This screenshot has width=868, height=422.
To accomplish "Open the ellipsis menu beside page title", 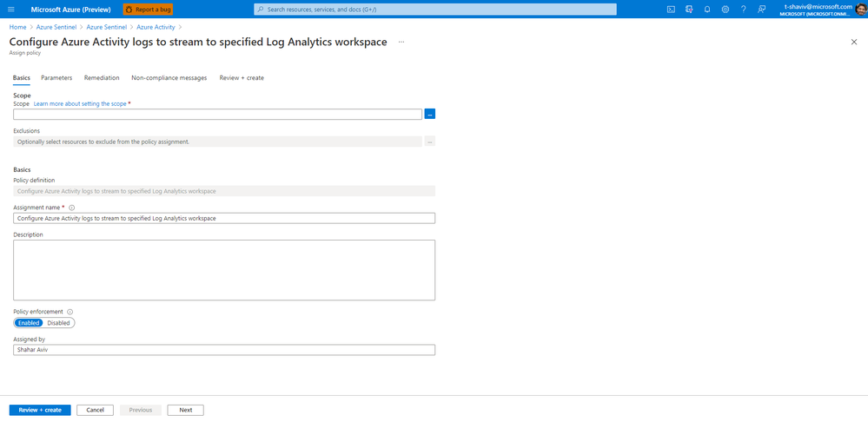I will tap(401, 42).
